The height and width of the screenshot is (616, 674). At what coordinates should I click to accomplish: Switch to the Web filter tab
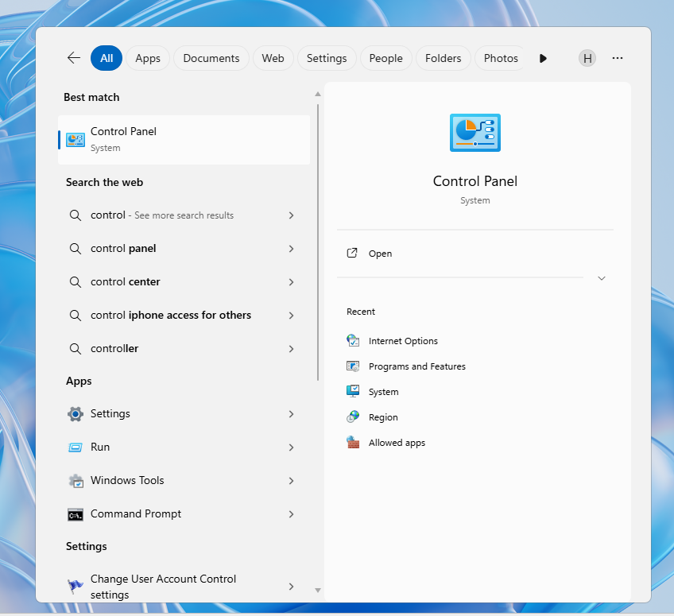pyautogui.click(x=273, y=58)
